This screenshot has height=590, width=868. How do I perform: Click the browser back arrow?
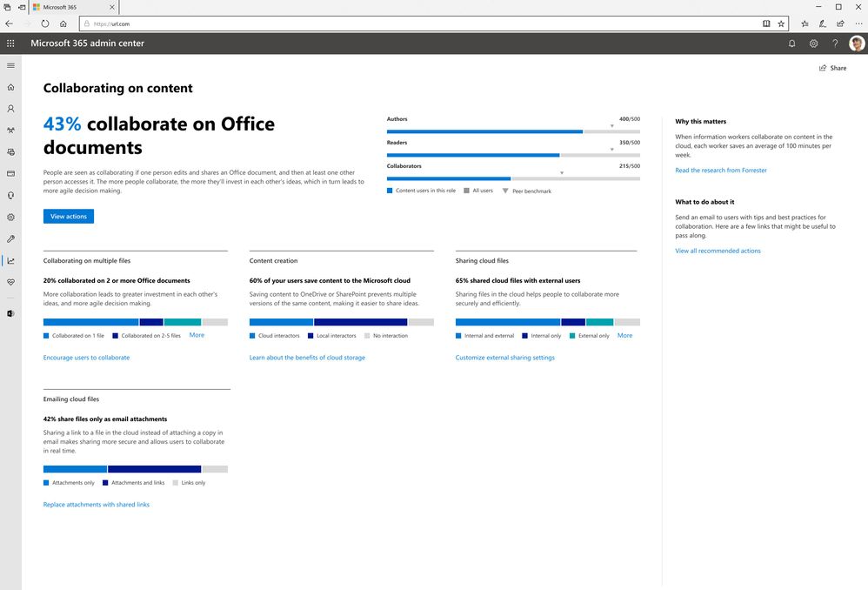[x=9, y=23]
